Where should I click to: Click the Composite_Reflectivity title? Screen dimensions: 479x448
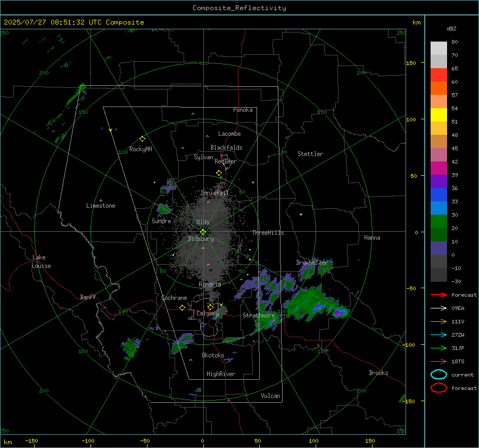pyautogui.click(x=240, y=8)
